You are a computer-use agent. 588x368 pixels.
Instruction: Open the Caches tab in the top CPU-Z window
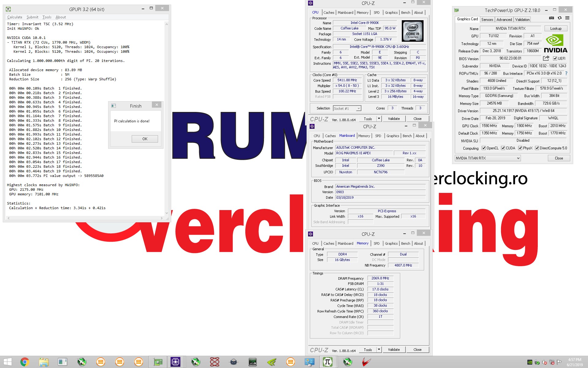coord(329,13)
